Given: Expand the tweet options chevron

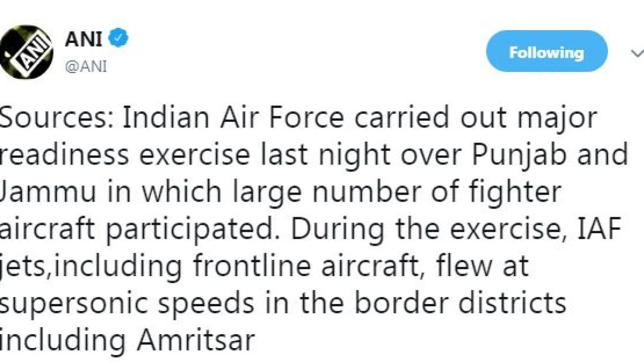Looking at the screenshot, I should tap(636, 53).
